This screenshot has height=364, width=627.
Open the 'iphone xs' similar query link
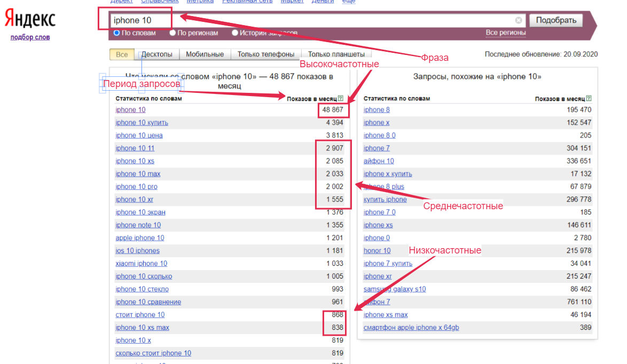[378, 225]
